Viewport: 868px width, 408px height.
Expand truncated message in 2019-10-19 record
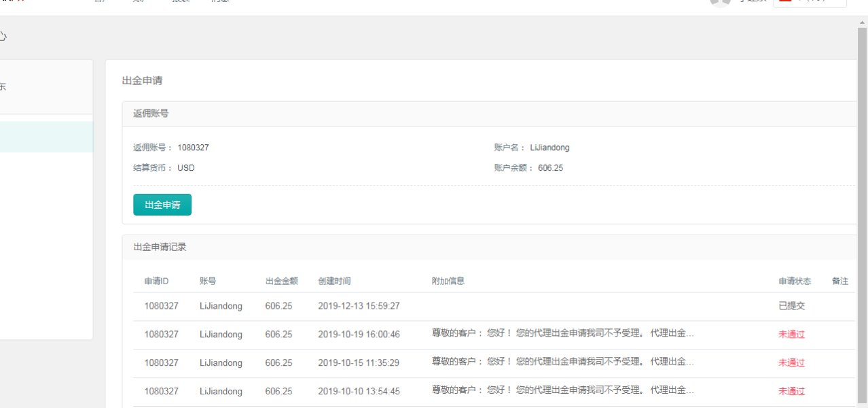[x=562, y=334]
